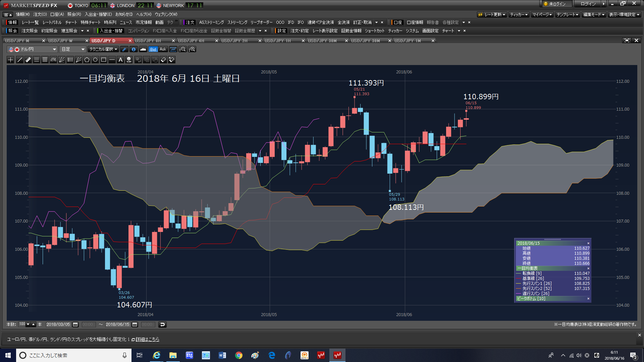Viewport: 644px width, 362px height.
Task: Zoom out the chart with minus magnifier
Action: 182,49
